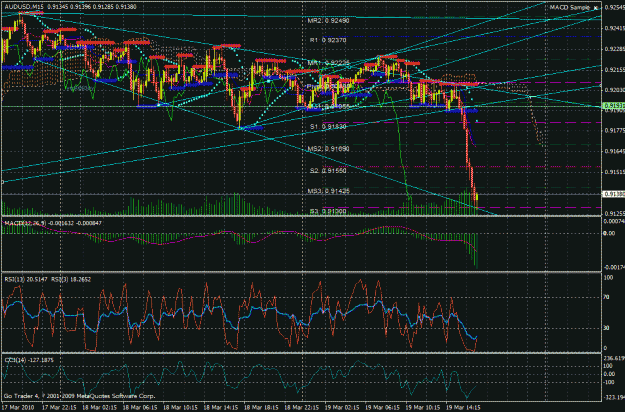Click the 0.91775 price scale value
Image resolution: width=625 pixels, height=412 pixels.
tap(615, 130)
